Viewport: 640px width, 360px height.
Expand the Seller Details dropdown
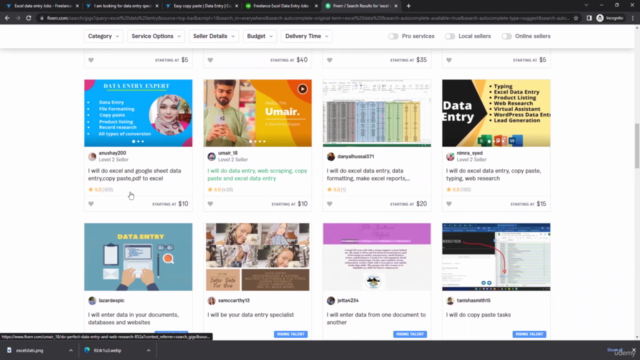214,36
